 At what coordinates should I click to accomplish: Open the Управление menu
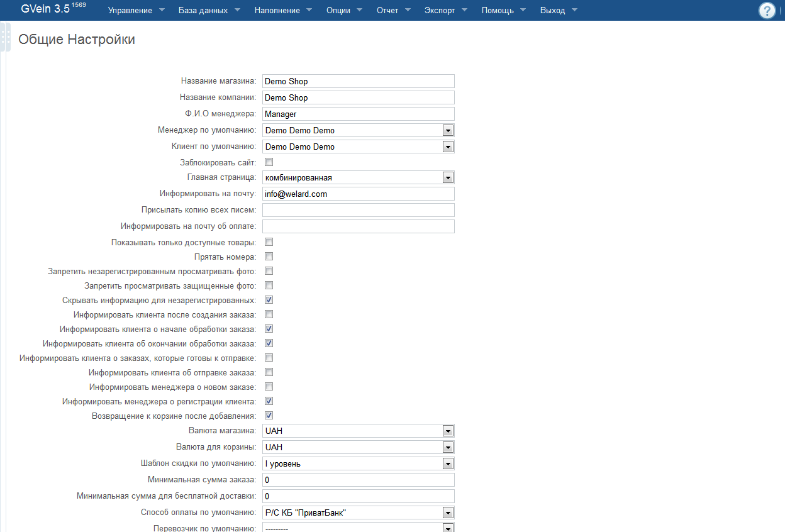[136, 11]
